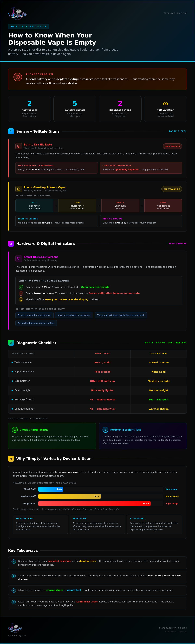Click the EMPTY TANK column header

(102, 354)
